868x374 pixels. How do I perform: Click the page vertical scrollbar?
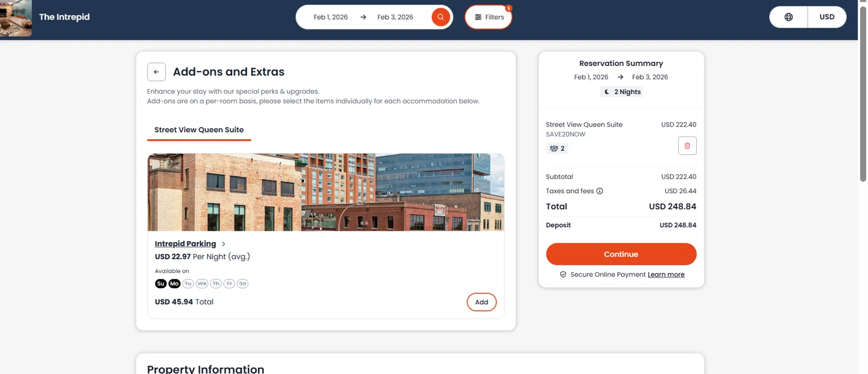pyautogui.click(x=863, y=95)
